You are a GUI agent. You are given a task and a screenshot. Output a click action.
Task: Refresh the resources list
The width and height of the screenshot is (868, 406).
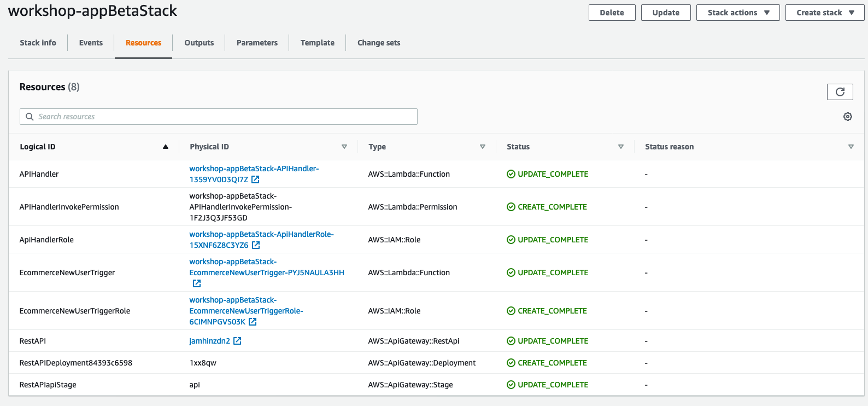pos(840,92)
